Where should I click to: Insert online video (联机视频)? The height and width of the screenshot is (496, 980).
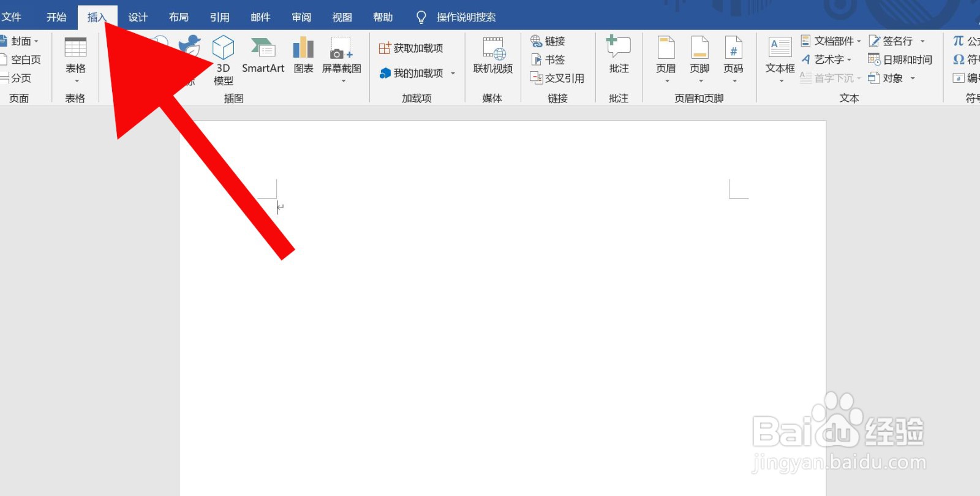click(x=493, y=55)
